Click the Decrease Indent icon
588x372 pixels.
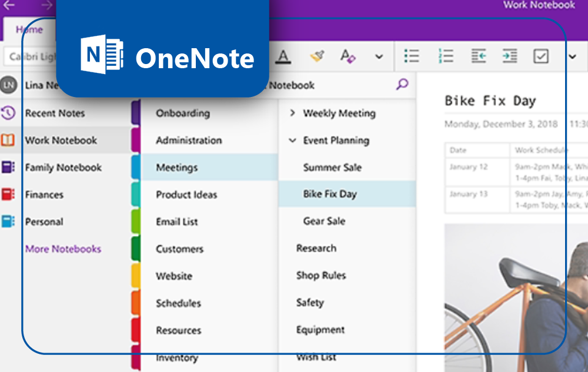(478, 56)
